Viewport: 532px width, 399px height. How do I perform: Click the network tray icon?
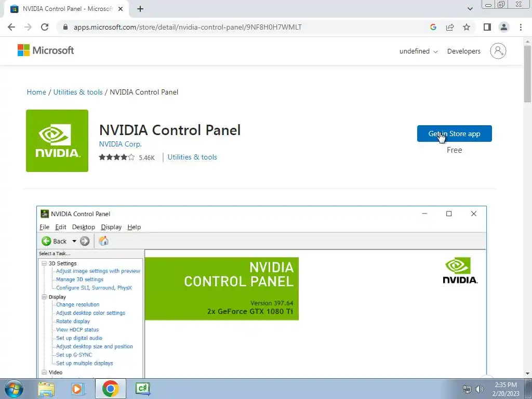[467, 389]
